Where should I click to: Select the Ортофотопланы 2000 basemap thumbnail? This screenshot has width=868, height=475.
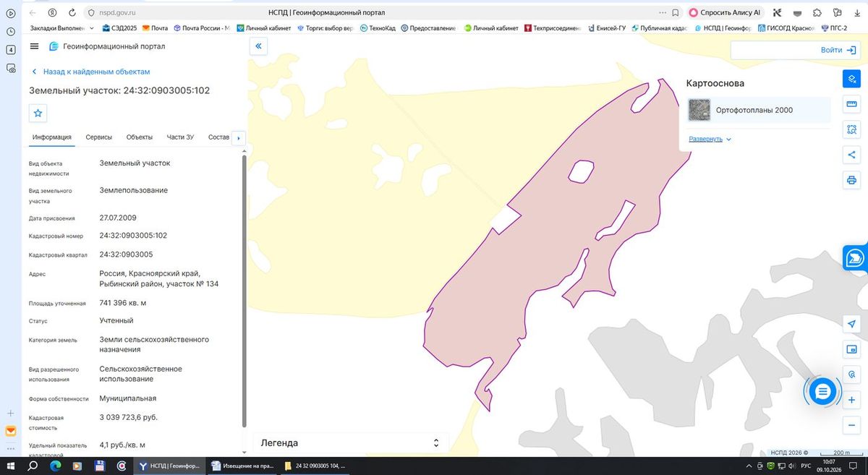click(699, 110)
